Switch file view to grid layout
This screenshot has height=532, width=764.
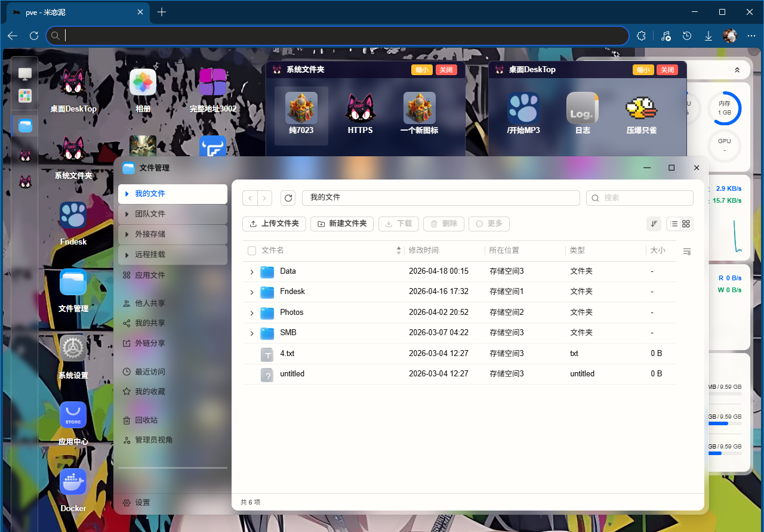point(685,224)
